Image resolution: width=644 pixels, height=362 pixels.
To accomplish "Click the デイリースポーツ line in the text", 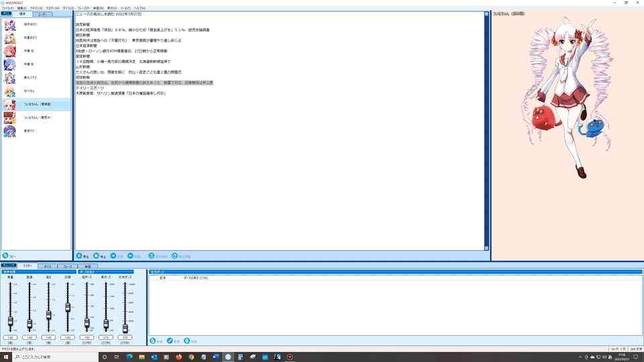I will (90, 88).
